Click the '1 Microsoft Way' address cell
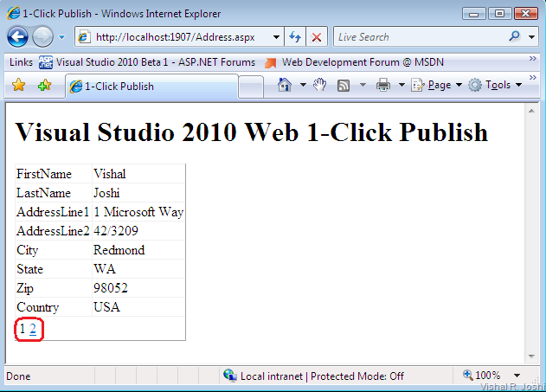Screen dimensions: 546x392 pyautogui.click(x=138, y=212)
